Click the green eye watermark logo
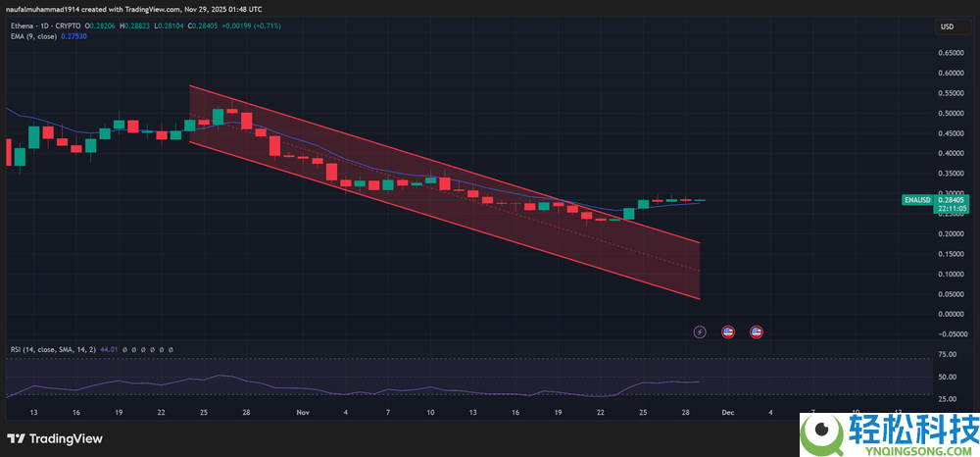This screenshot has width=980, height=457. [821, 432]
